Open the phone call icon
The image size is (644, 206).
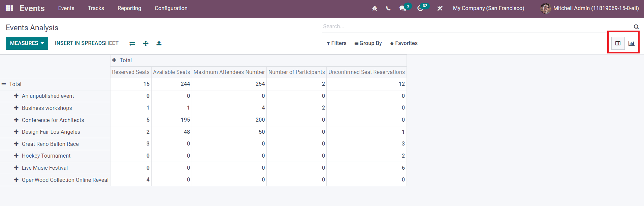tap(388, 8)
